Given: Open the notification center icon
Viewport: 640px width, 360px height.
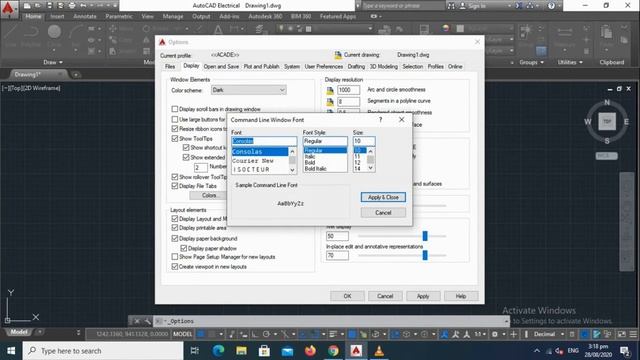Looking at the screenshot, I should coord(624,351).
